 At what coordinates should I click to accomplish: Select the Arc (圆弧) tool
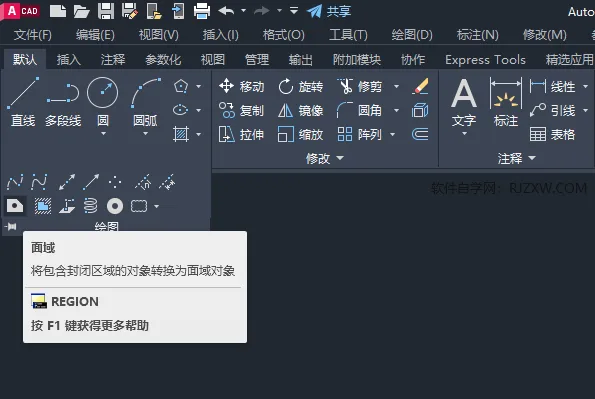click(x=146, y=102)
